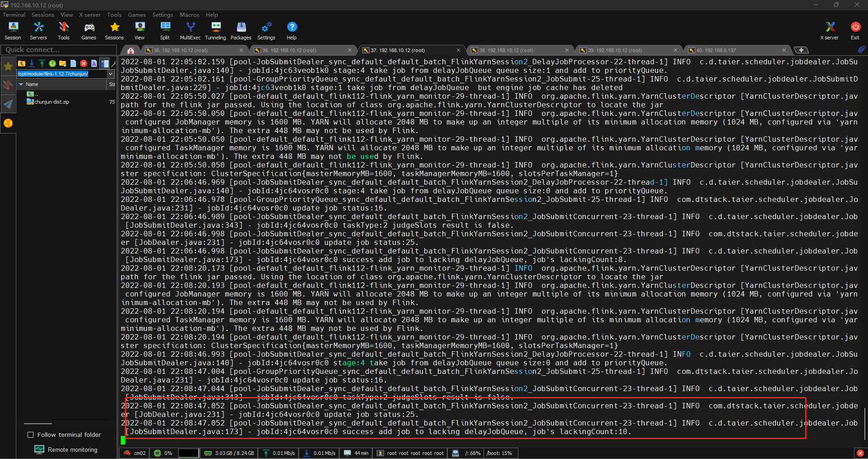Click the CPU usage progress bar
This screenshot has width=868, height=459.
click(188, 453)
